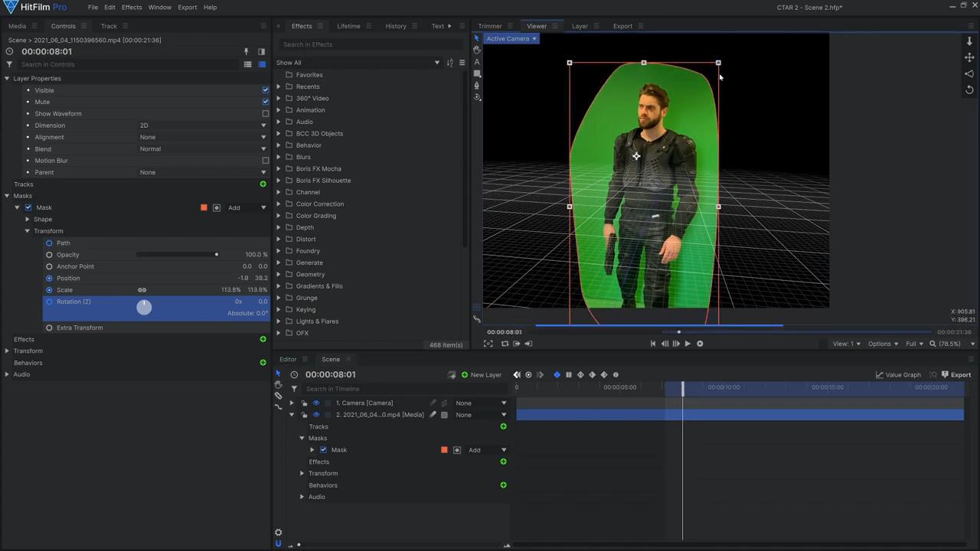Open the Effects menu in menu bar
Viewport: 980px width, 551px height.
pyautogui.click(x=132, y=7)
